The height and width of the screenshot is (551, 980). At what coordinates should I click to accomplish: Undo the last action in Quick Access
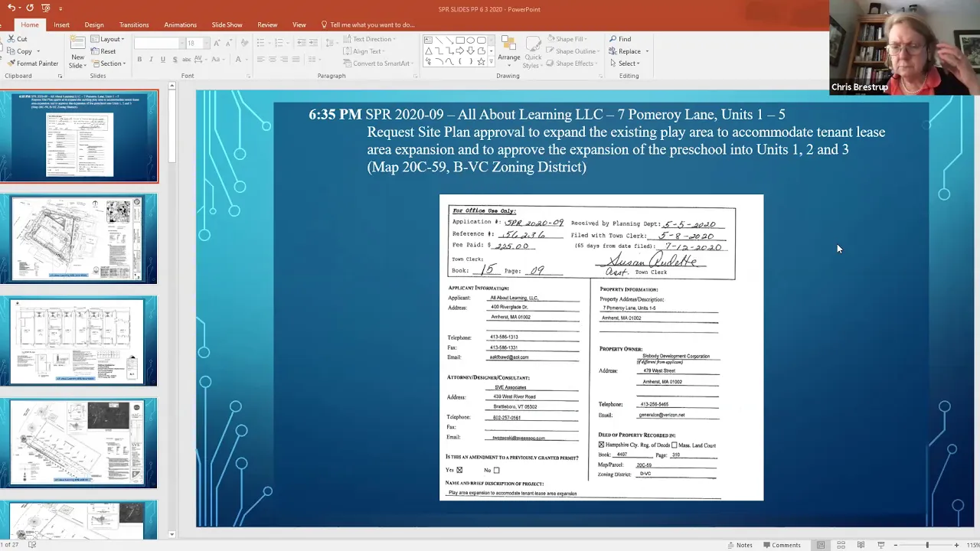click(x=11, y=8)
